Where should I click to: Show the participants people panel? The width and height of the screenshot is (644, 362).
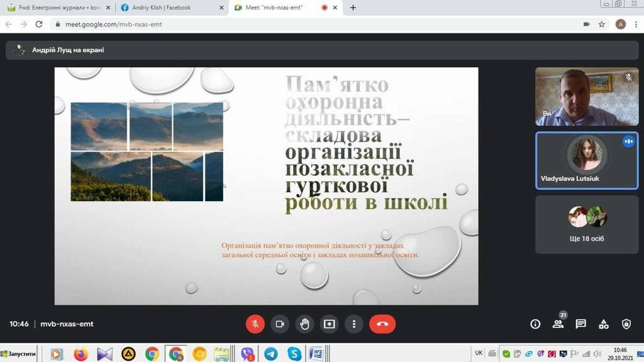[x=558, y=324]
